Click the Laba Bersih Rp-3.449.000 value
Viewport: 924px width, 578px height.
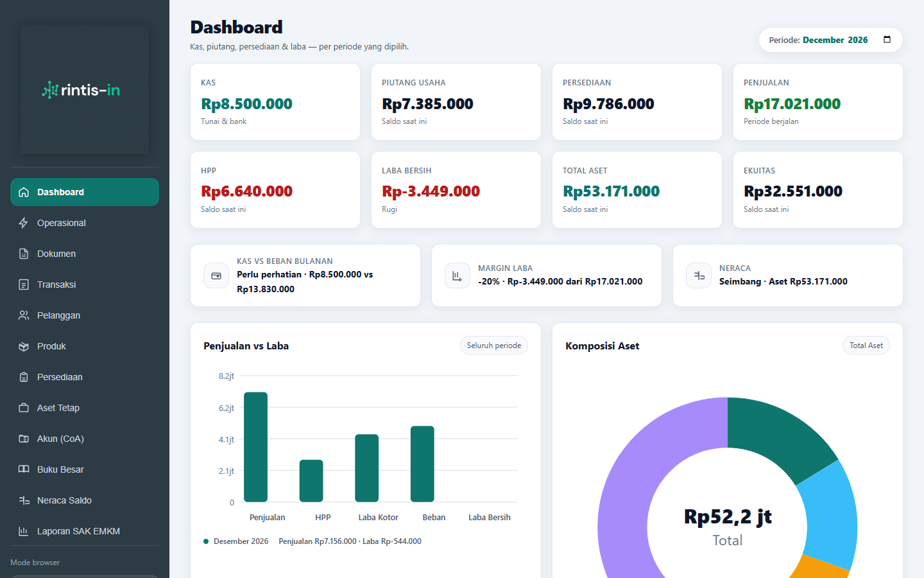[x=431, y=191]
